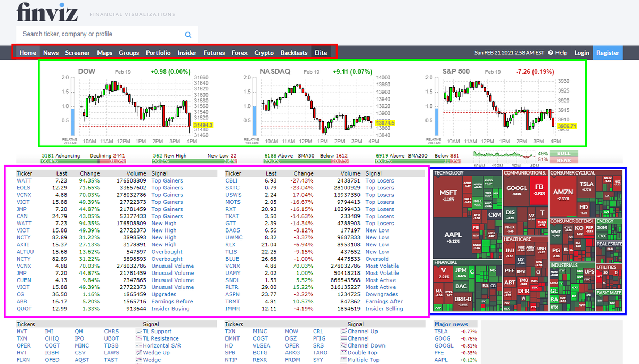Screen dimensions: 639x364
Task: Focus the ticker search field
Action: 107,34
